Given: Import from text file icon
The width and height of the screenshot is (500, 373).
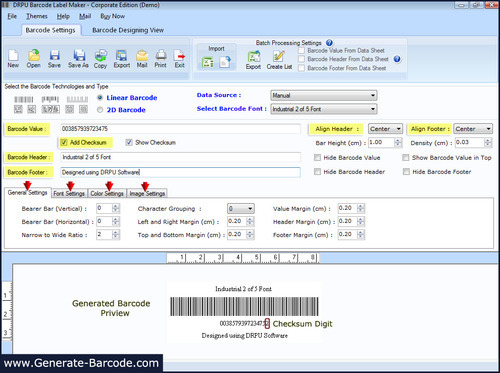Looking at the screenshot, I should 225,62.
